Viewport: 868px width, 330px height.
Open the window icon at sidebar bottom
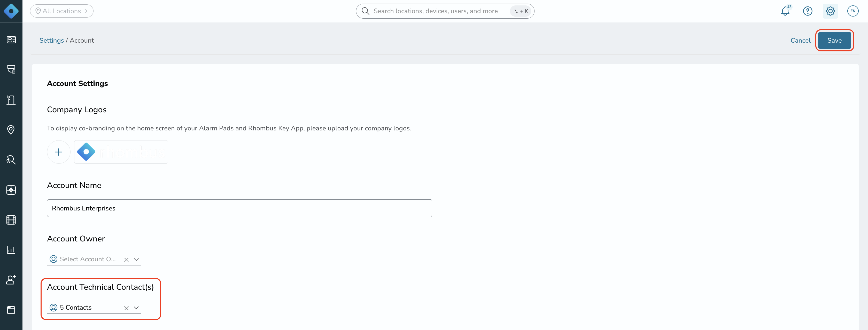11,310
